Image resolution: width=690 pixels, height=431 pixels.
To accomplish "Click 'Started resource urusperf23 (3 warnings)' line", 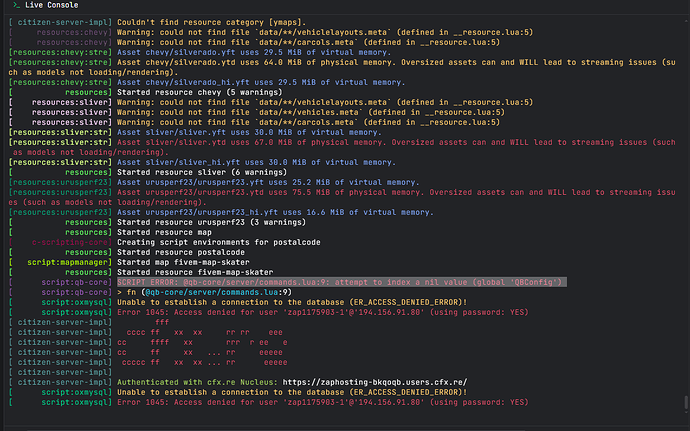I will 211,222.
